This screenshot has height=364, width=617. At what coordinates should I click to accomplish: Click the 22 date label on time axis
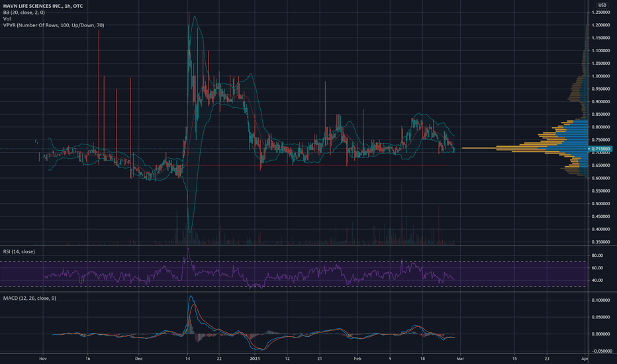(x=219, y=359)
